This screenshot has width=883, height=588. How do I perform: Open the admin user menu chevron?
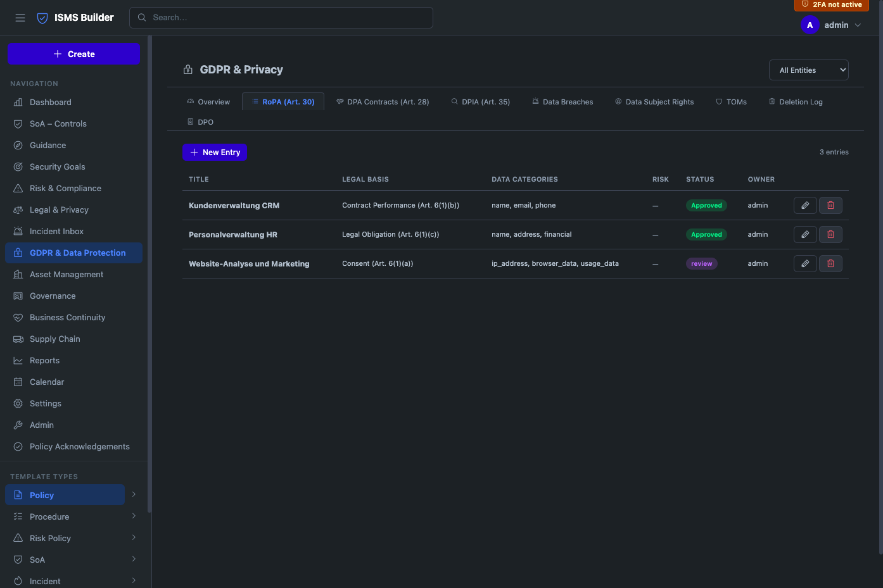858,25
